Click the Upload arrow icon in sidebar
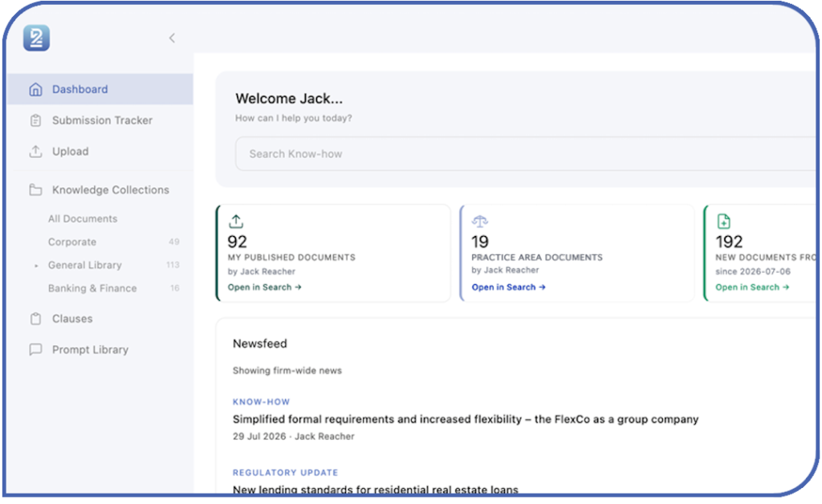The image size is (822, 504). 35,152
